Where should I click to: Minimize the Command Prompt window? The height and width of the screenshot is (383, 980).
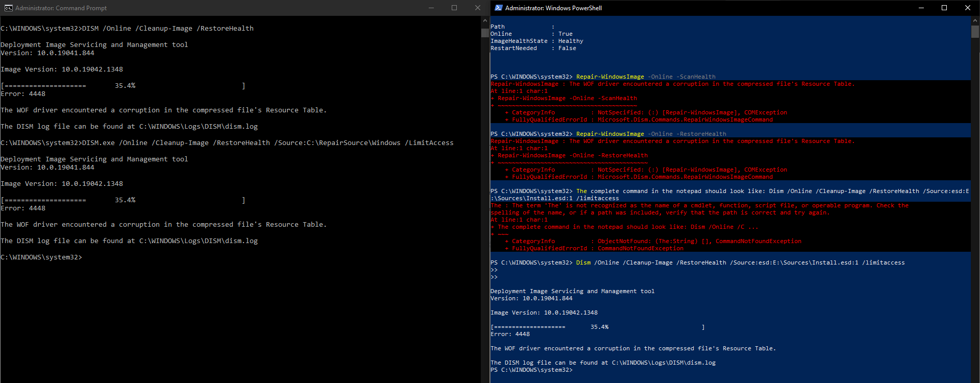(x=431, y=8)
